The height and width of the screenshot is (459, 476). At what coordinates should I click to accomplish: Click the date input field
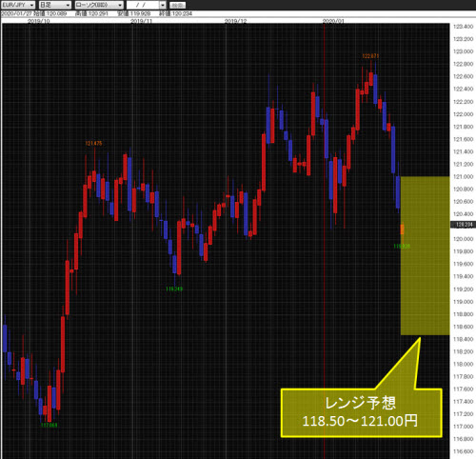coord(143,5)
